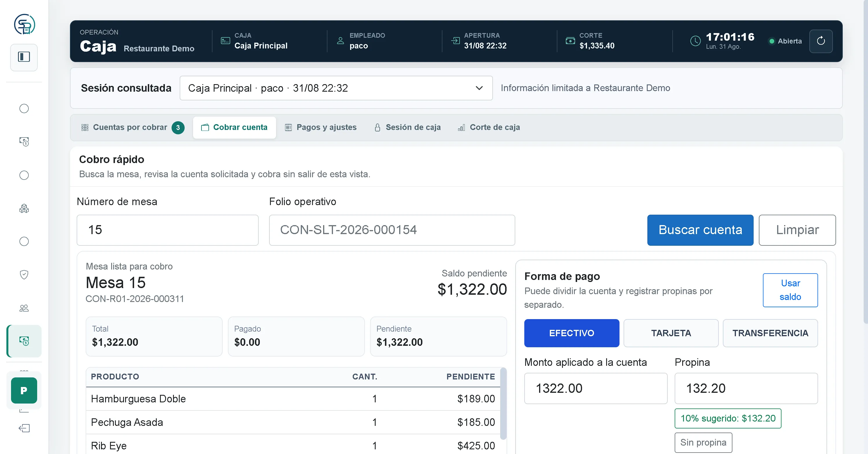
Task: Click the Limpiar button
Action: 797,230
